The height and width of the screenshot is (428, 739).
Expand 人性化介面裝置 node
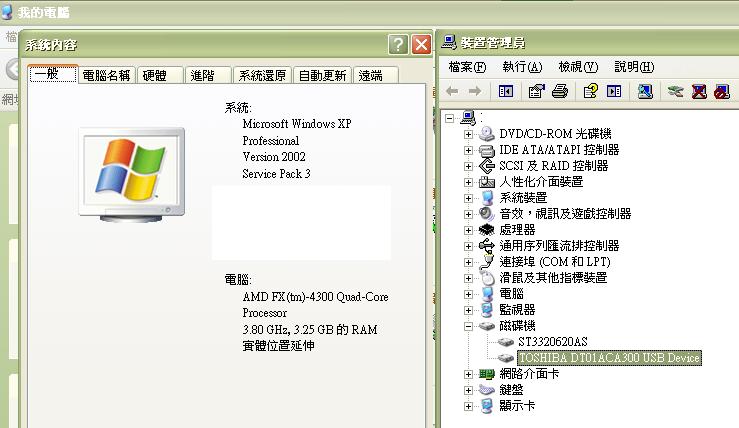(468, 182)
